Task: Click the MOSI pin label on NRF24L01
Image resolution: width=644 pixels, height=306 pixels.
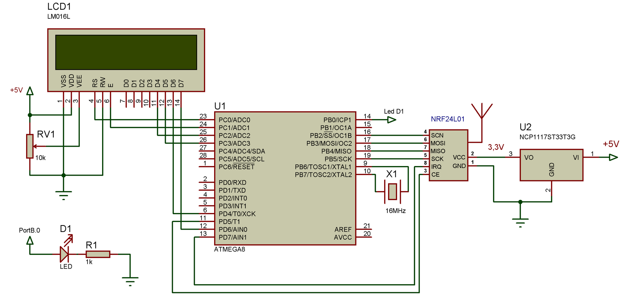Action: [438, 143]
